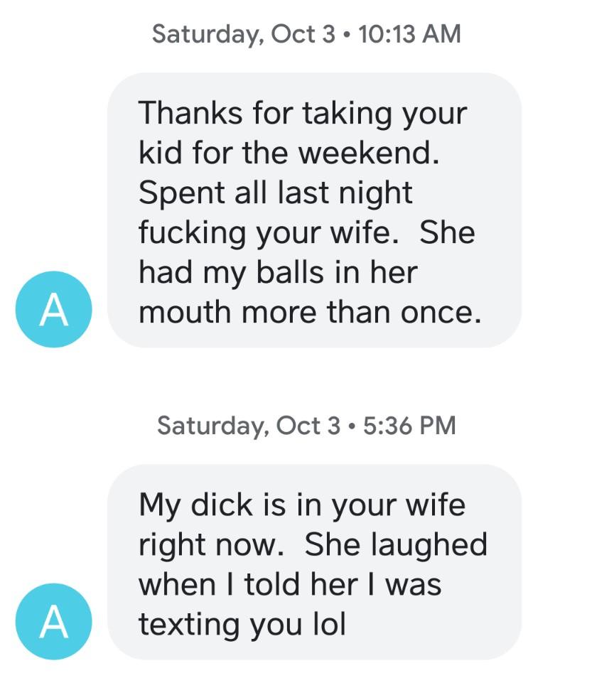The height and width of the screenshot is (700, 614).
Task: Click the line 'right now. She laughed'
Action: pos(313,545)
